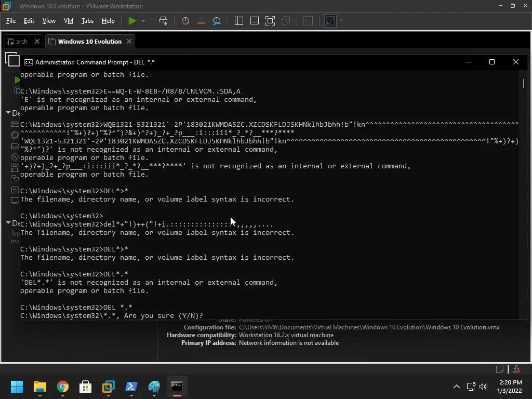The height and width of the screenshot is (399, 532).
Task: Open the View menu
Action: 49,21
